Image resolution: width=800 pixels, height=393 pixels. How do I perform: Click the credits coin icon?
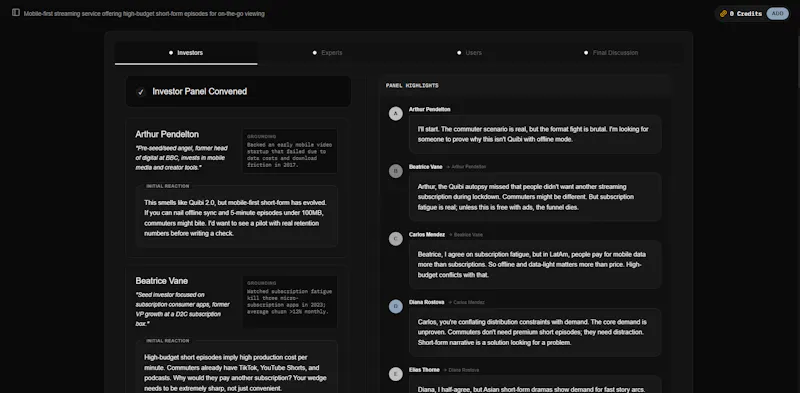723,14
